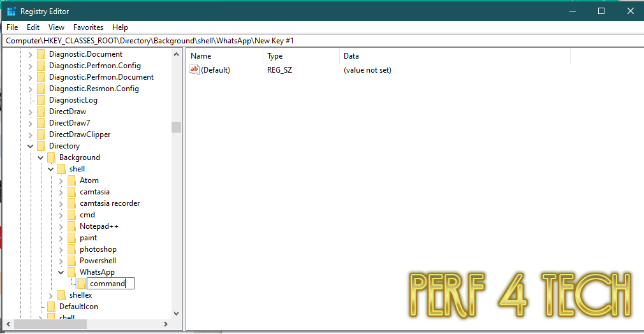Collapse the WhatsApp key
644x334 pixels.
[61, 272]
